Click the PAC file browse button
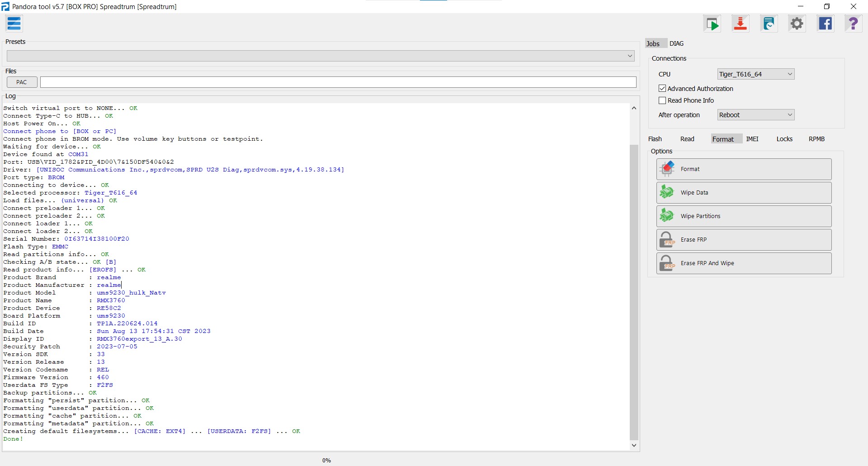 coord(22,82)
